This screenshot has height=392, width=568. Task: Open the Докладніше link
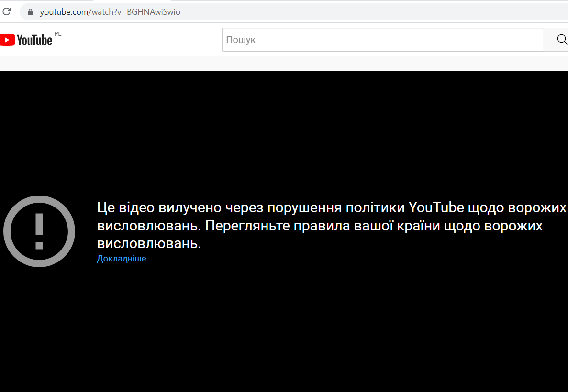pyautogui.click(x=122, y=259)
